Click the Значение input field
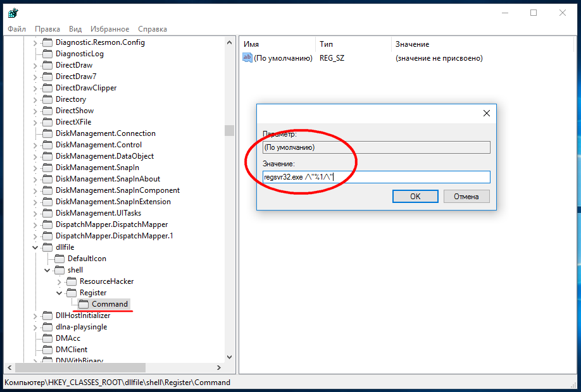This screenshot has height=392, width=581. (377, 177)
